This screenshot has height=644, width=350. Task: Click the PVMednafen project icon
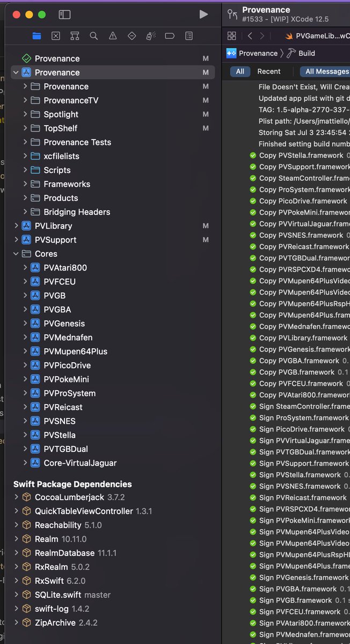35,338
